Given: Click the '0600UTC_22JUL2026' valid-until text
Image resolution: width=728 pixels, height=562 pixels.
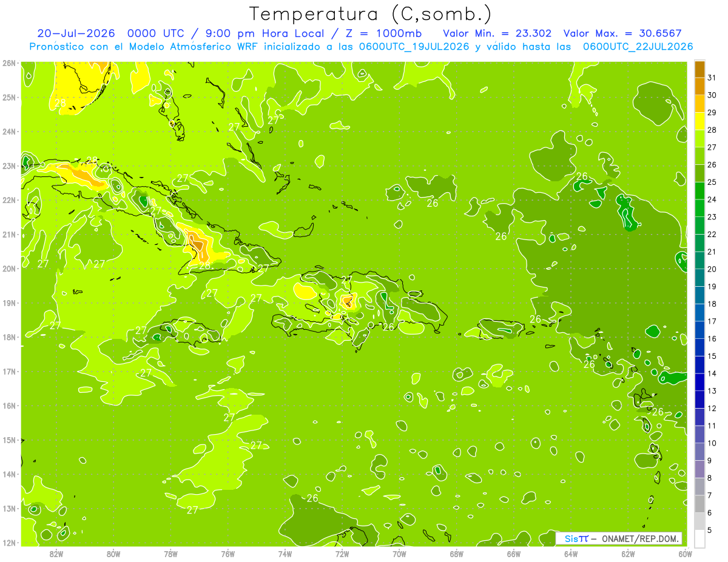Looking at the screenshot, I should coord(638,47).
